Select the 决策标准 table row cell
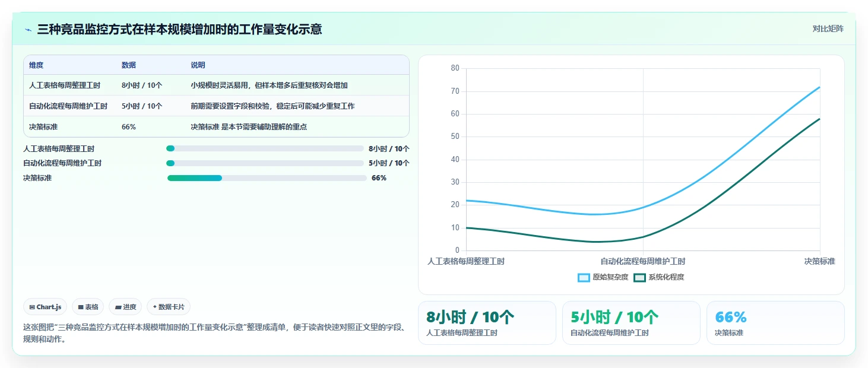The height and width of the screenshot is (368, 868). 43,127
